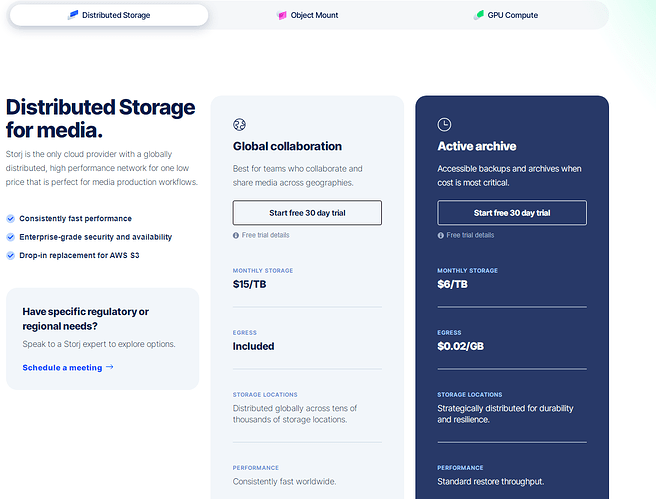Click the $6/TB monthly storage price

[x=452, y=284]
